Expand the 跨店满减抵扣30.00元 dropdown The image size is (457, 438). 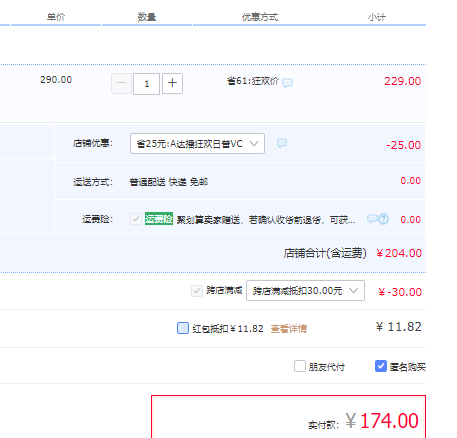(x=305, y=291)
